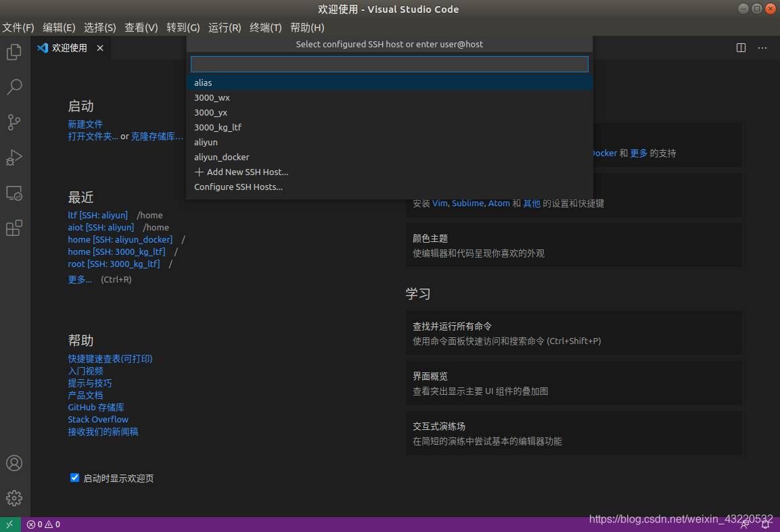This screenshot has height=532, width=780.
Task: Open notifications bell in status bar
Action: click(766, 525)
